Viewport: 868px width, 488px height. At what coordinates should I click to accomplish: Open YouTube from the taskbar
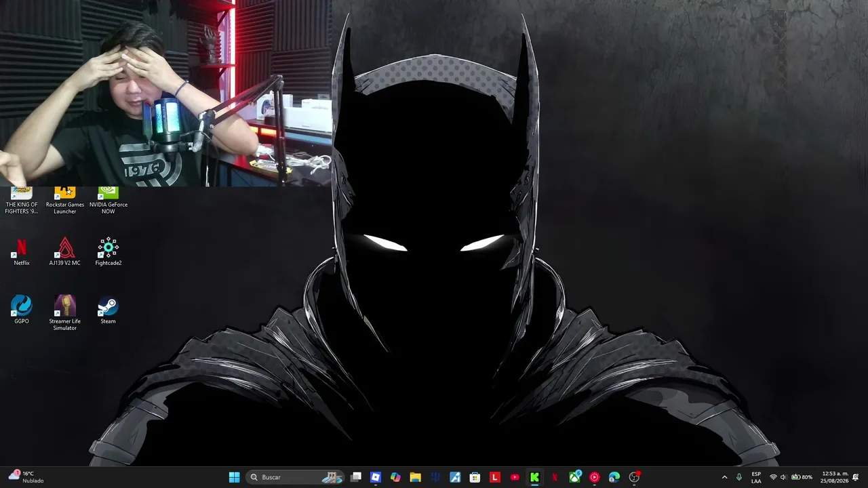point(515,477)
